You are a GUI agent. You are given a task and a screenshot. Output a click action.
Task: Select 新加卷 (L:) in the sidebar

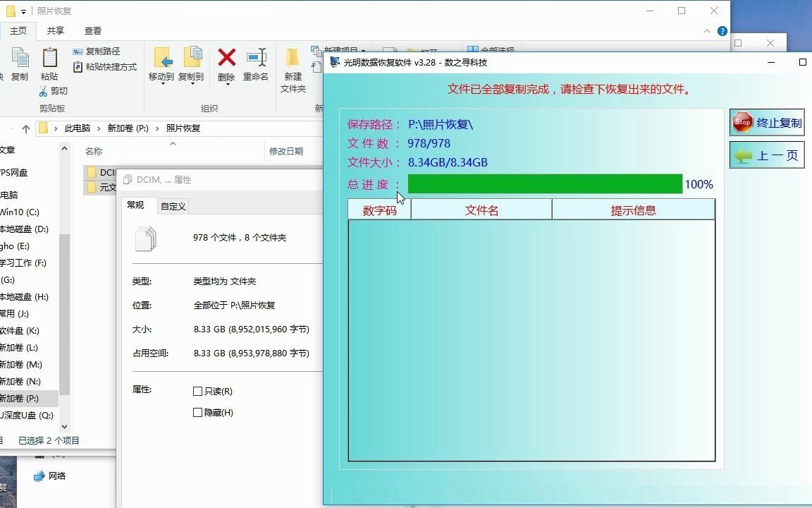pos(19,348)
